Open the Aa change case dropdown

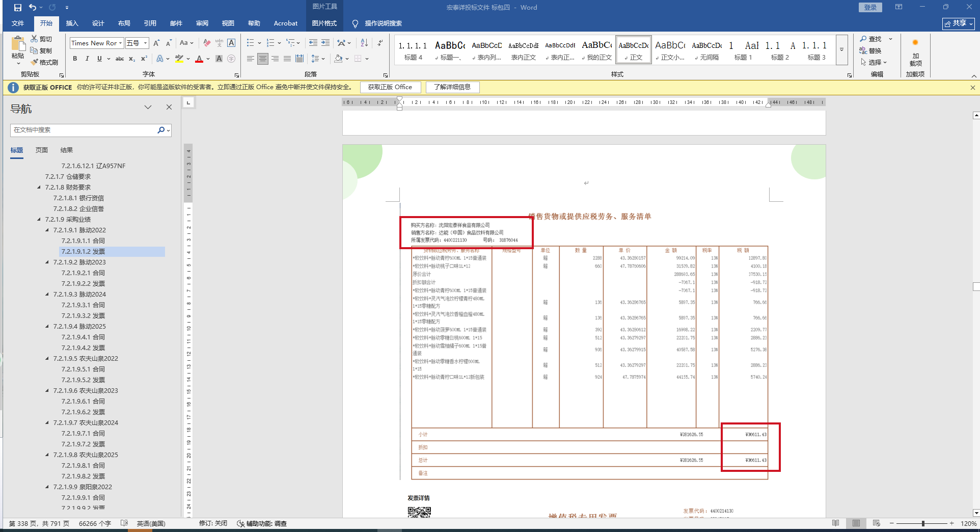(186, 43)
